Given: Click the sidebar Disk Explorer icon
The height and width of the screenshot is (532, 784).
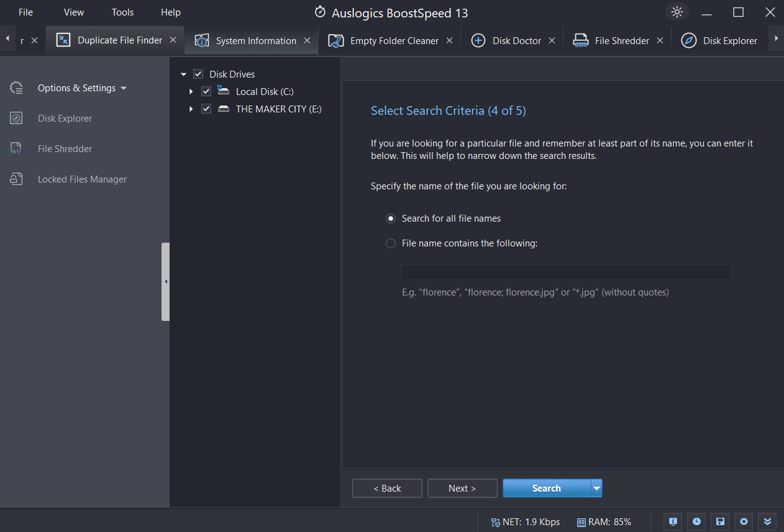Looking at the screenshot, I should [17, 119].
